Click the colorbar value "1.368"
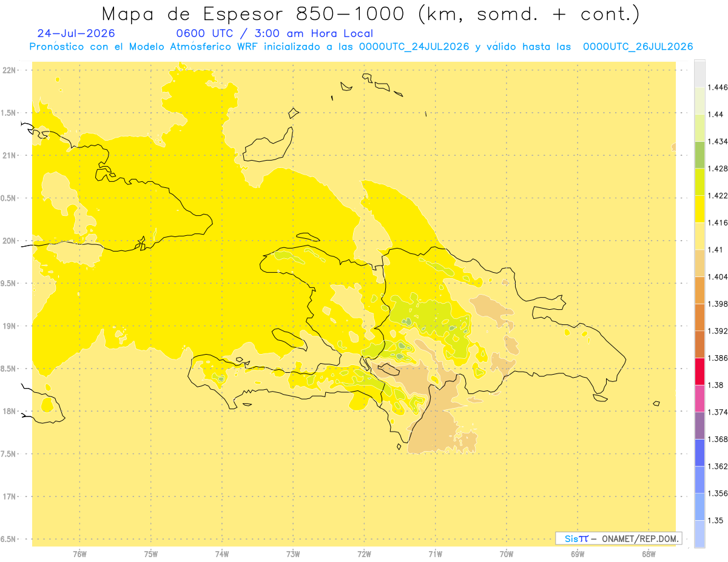 click(718, 439)
